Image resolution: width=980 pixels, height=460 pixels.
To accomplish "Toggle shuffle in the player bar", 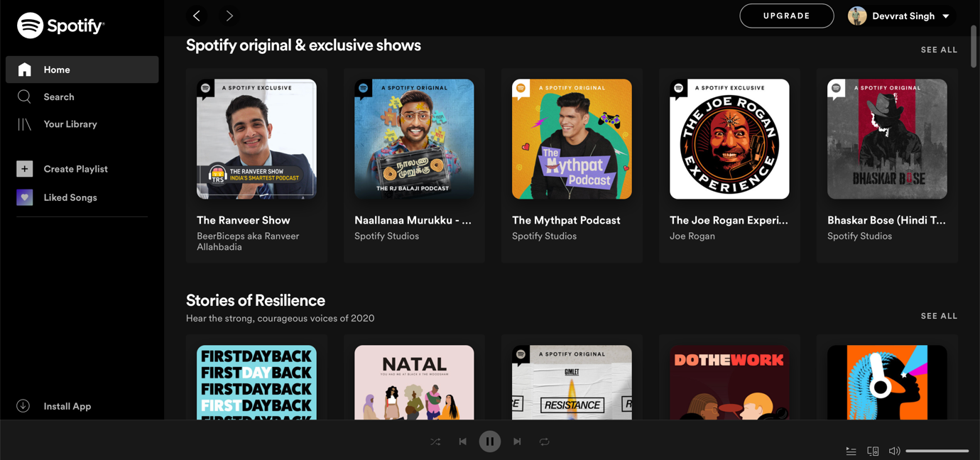I will (x=435, y=442).
